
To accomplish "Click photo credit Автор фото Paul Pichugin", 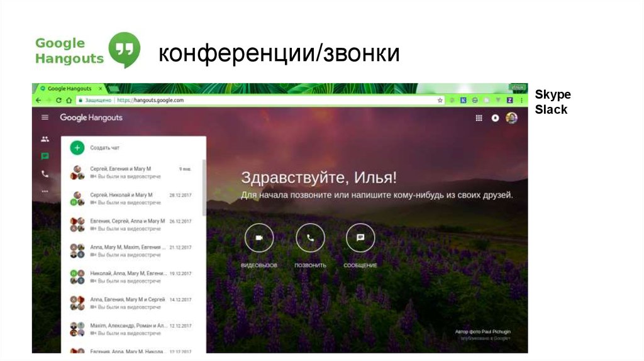I will click(482, 331).
